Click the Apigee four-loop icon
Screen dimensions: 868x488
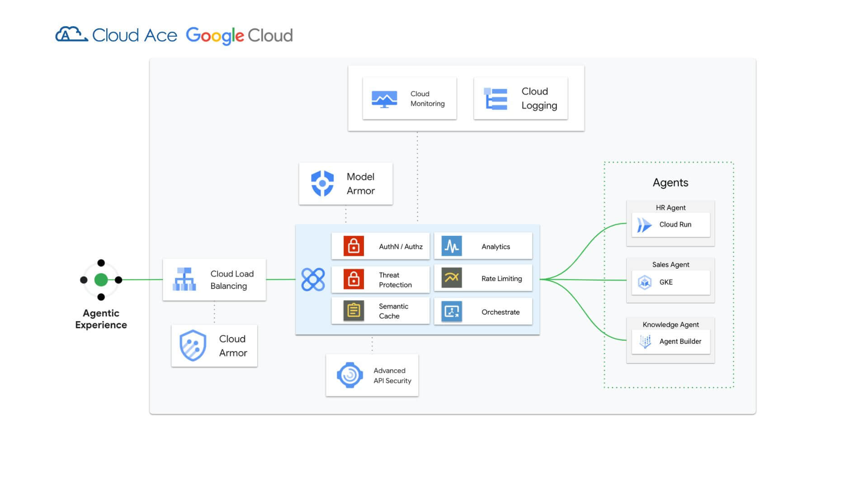coord(313,279)
